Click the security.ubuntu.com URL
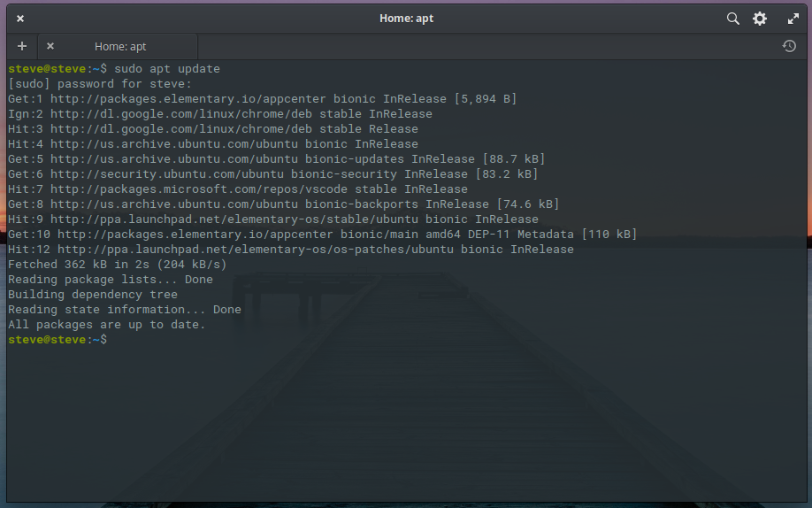Image resolution: width=812 pixels, height=508 pixels. [x=167, y=173]
